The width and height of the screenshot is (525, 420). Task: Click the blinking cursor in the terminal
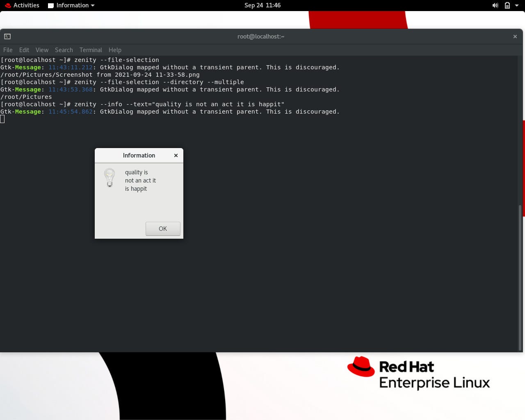tap(3, 119)
